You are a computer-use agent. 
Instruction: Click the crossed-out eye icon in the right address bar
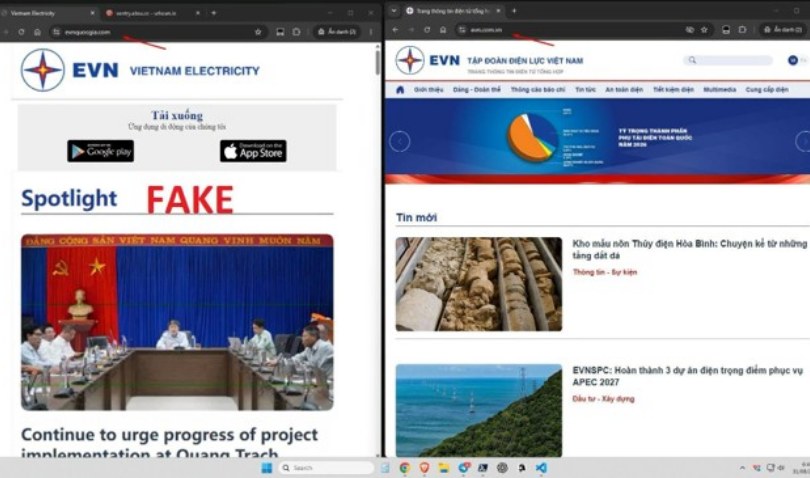click(x=690, y=30)
